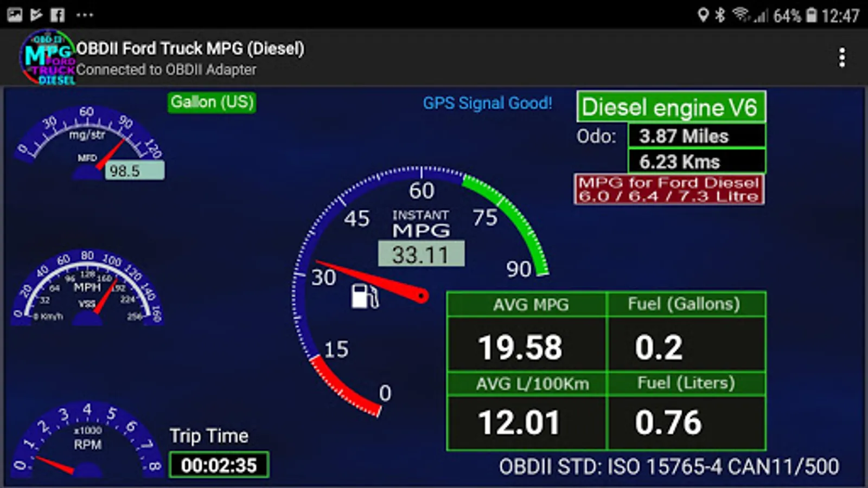Tap the GPS Signal Good! status text
Screen dimensions: 868x488
[x=487, y=103]
